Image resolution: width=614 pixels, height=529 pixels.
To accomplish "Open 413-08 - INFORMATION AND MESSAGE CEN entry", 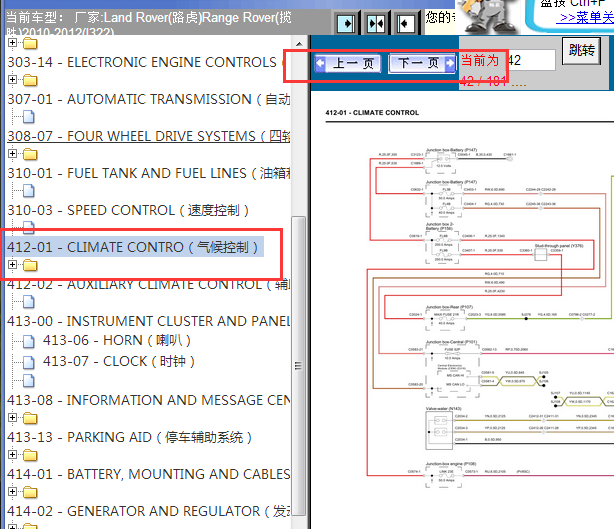I will (148, 400).
